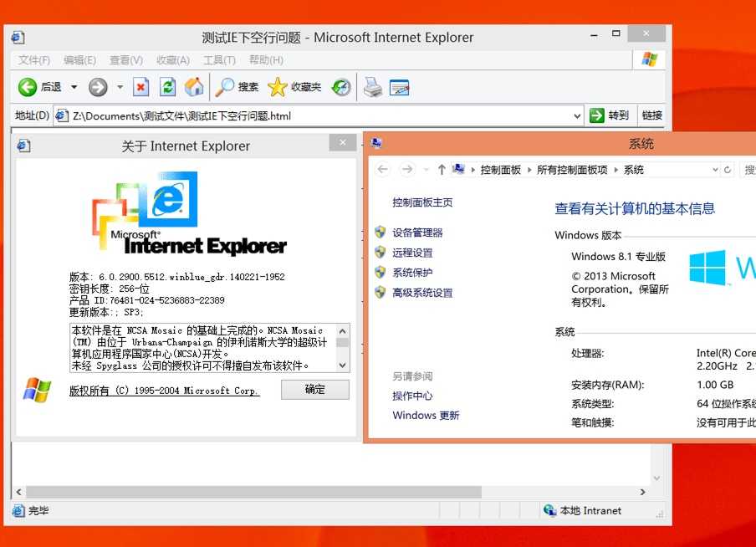Click 链接 toolbar label

click(x=651, y=115)
